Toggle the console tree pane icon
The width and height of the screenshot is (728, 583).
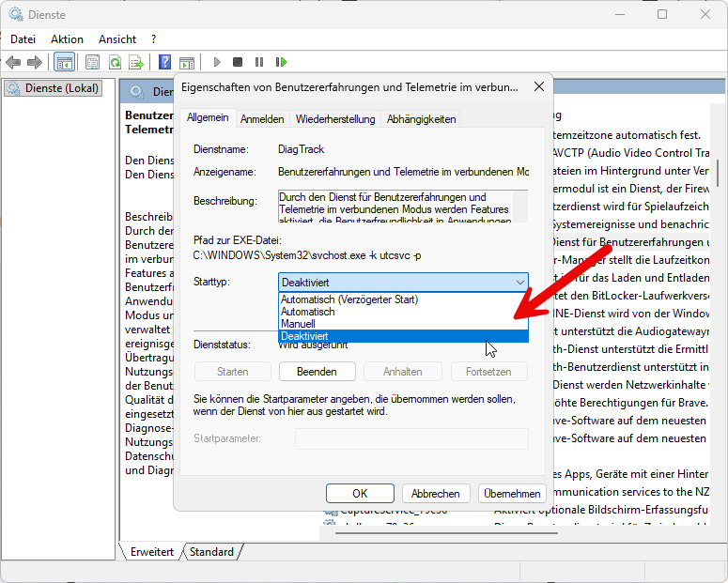[x=65, y=62]
